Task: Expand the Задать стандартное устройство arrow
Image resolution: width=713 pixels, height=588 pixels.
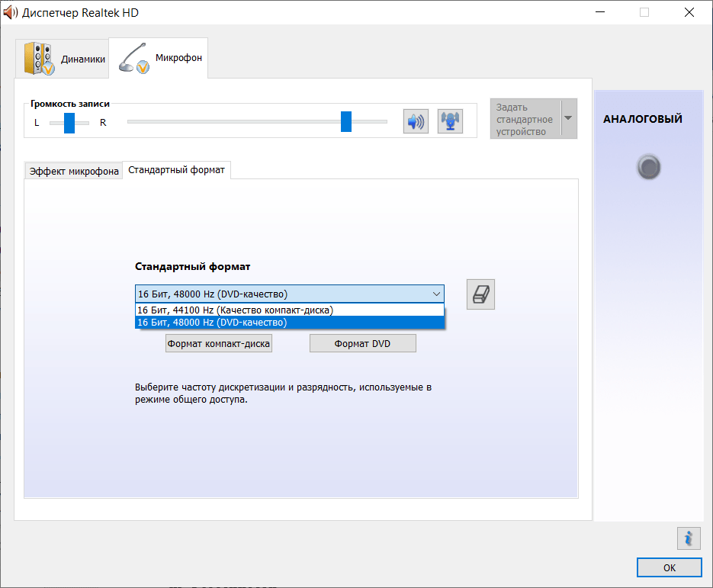Action: 568,119
